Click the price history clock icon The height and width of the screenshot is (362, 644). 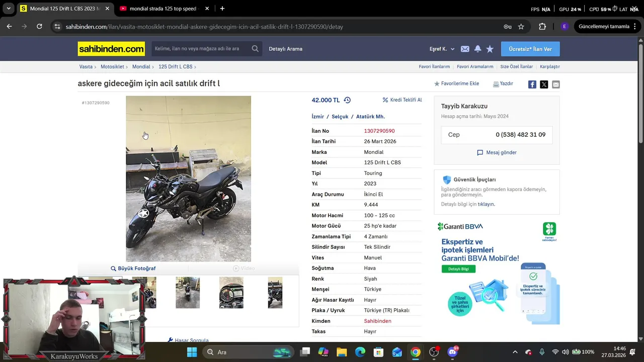click(x=347, y=100)
